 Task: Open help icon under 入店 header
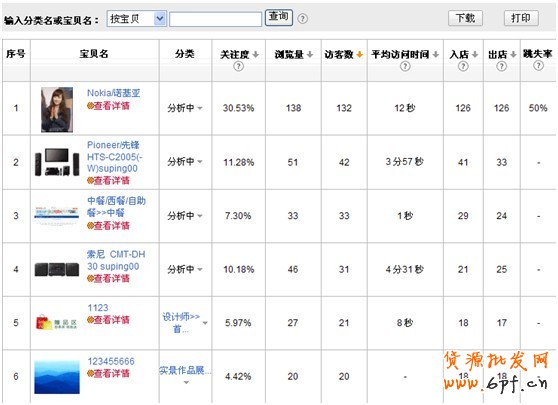[463, 66]
